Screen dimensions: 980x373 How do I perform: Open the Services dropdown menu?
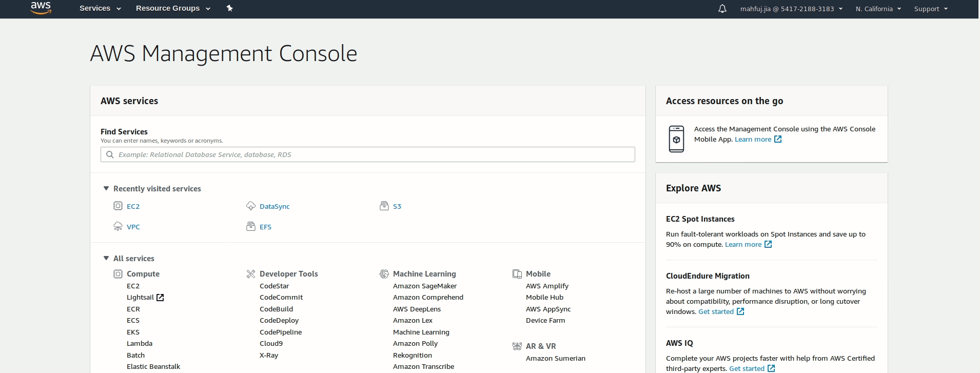[x=100, y=8]
